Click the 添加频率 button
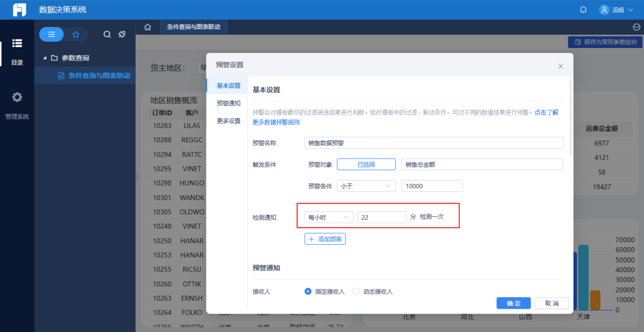The height and width of the screenshot is (332, 644). point(325,239)
